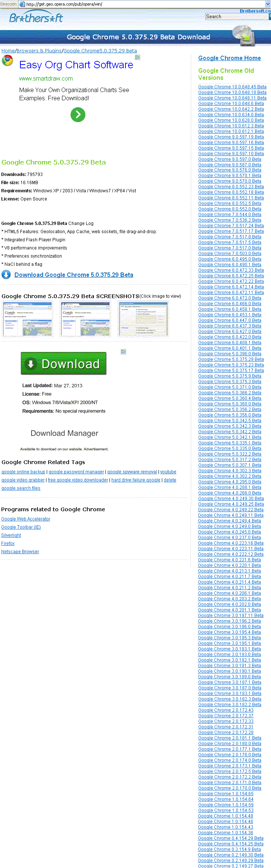Open Google Web Accelerator related program
This screenshot has width=271, height=868.
coord(26,519)
